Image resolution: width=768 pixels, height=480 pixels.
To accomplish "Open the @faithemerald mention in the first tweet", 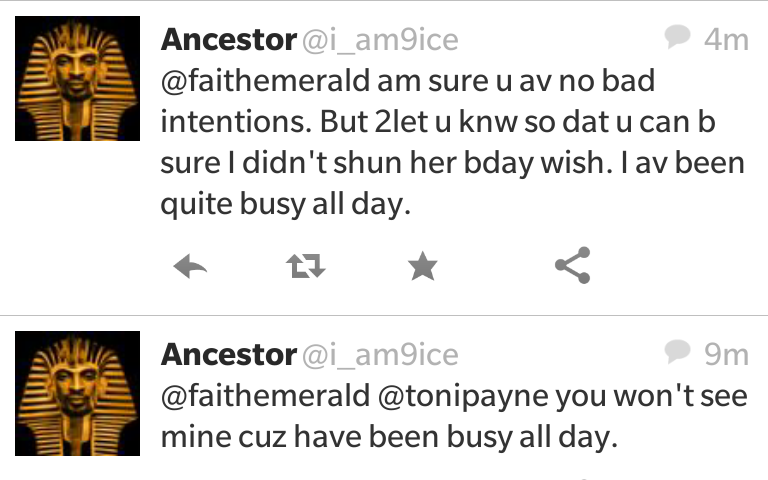I will (265, 81).
